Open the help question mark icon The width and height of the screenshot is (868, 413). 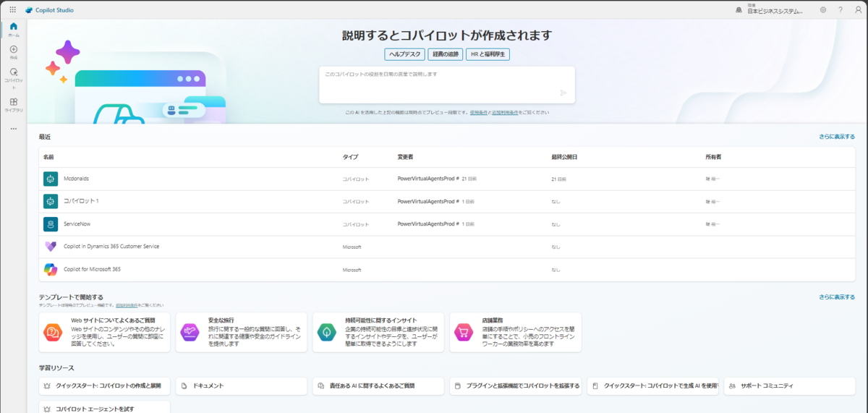[841, 10]
